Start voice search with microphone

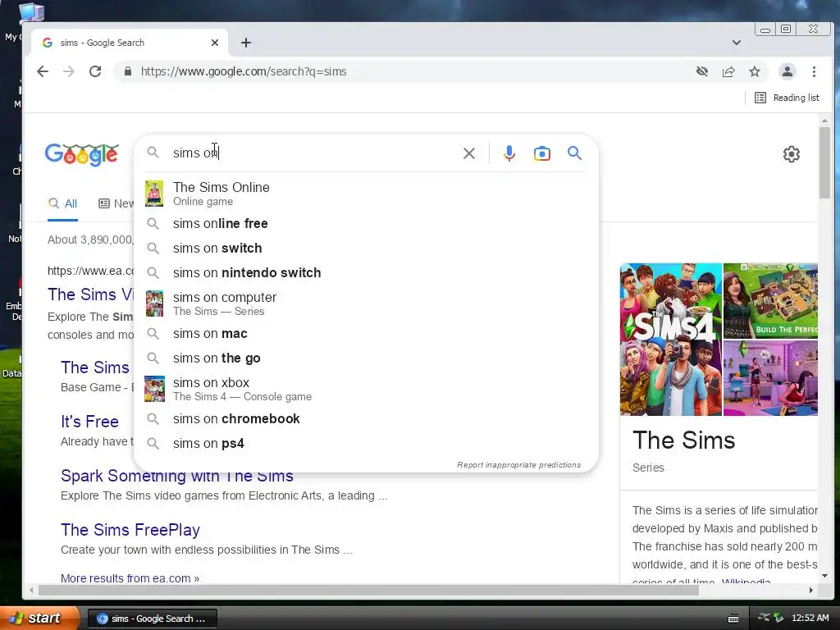[x=509, y=153]
